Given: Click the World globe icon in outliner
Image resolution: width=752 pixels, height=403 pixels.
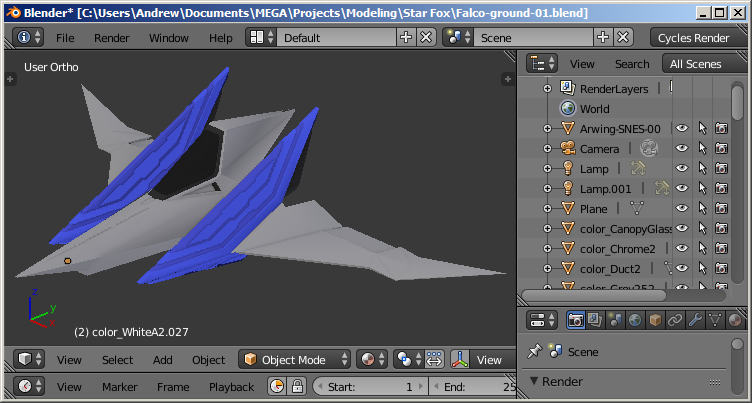Looking at the screenshot, I should pyautogui.click(x=568, y=108).
